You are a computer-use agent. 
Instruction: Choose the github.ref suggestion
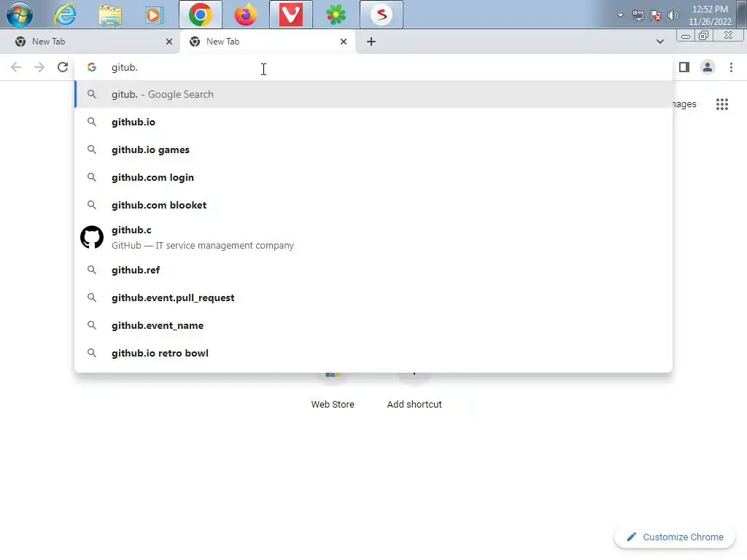tap(373, 270)
